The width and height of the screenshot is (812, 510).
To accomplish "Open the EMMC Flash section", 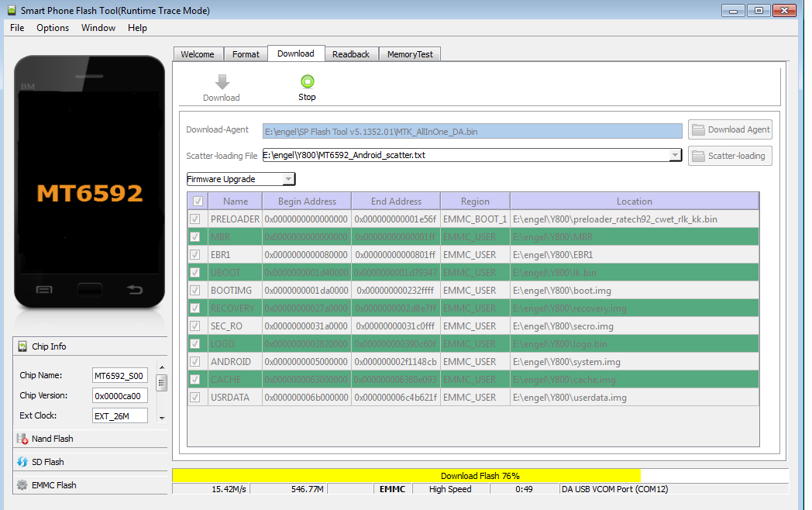I will [x=53, y=485].
